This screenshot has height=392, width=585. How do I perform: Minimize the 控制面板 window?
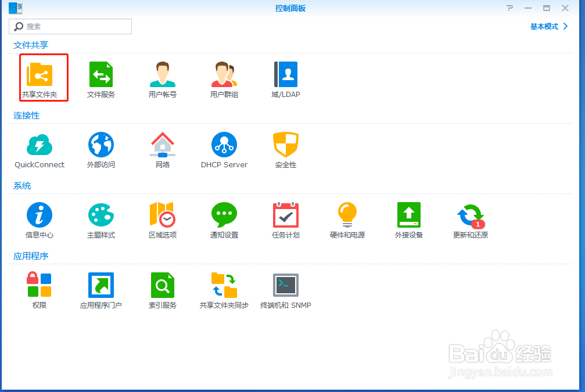pyautogui.click(x=528, y=8)
